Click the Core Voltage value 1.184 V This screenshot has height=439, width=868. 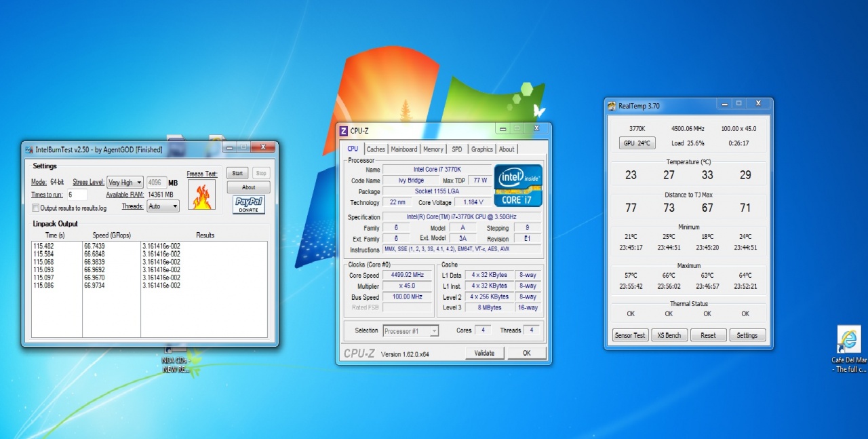(x=473, y=202)
